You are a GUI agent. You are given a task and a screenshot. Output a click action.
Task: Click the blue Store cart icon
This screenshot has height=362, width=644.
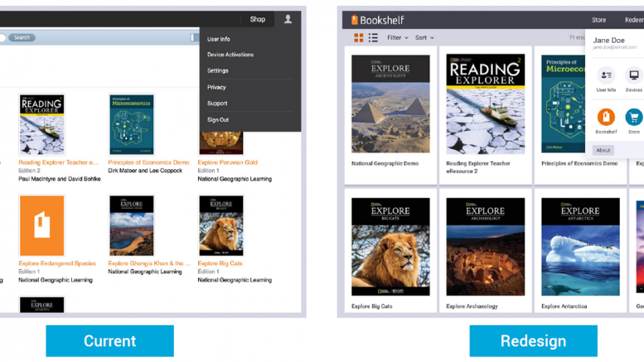tap(634, 118)
